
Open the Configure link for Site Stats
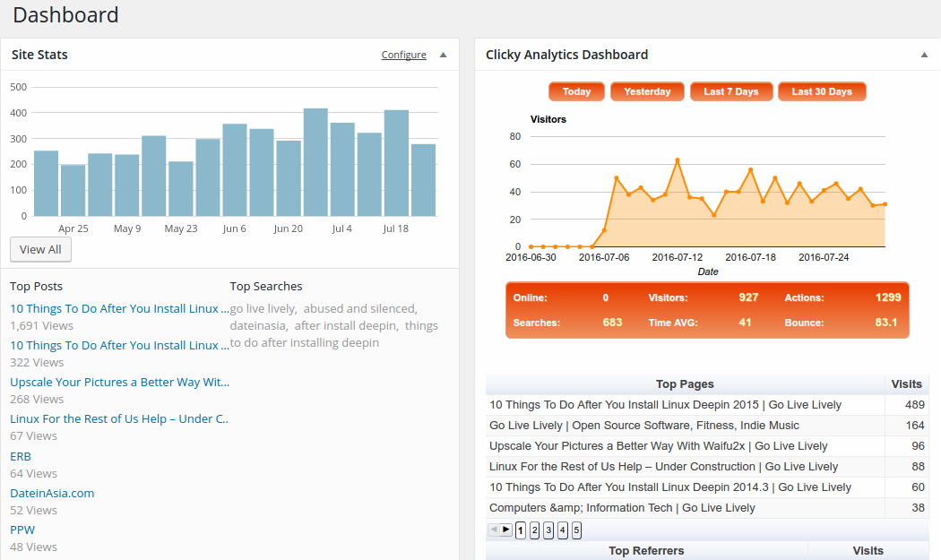coord(404,55)
